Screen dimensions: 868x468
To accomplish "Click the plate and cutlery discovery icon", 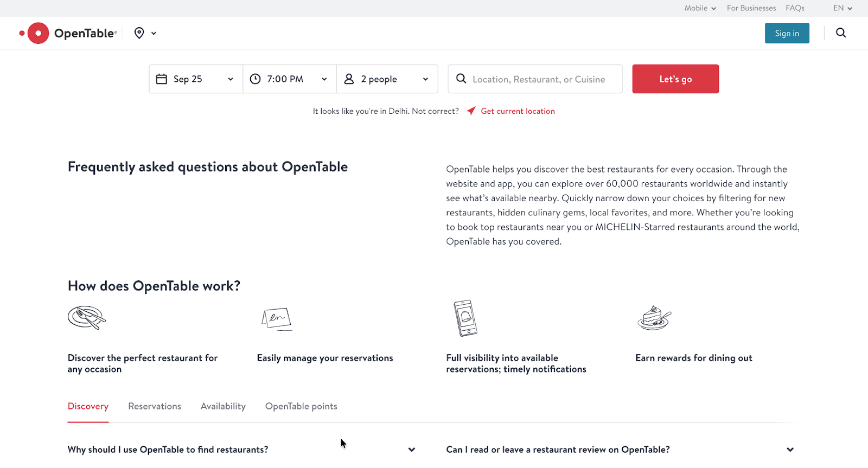I will click(87, 317).
